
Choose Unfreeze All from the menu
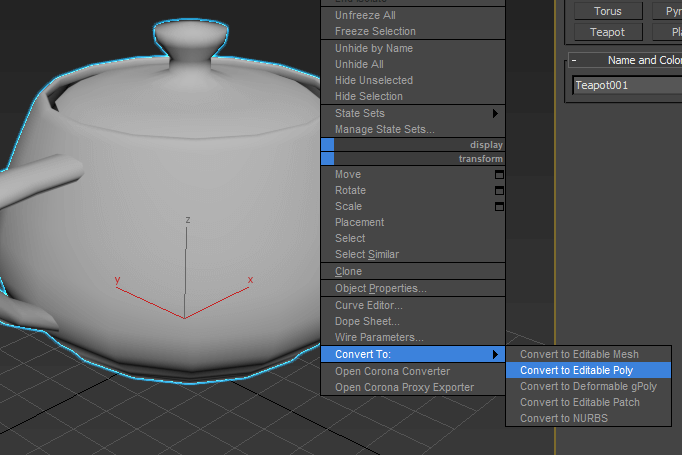pos(413,15)
